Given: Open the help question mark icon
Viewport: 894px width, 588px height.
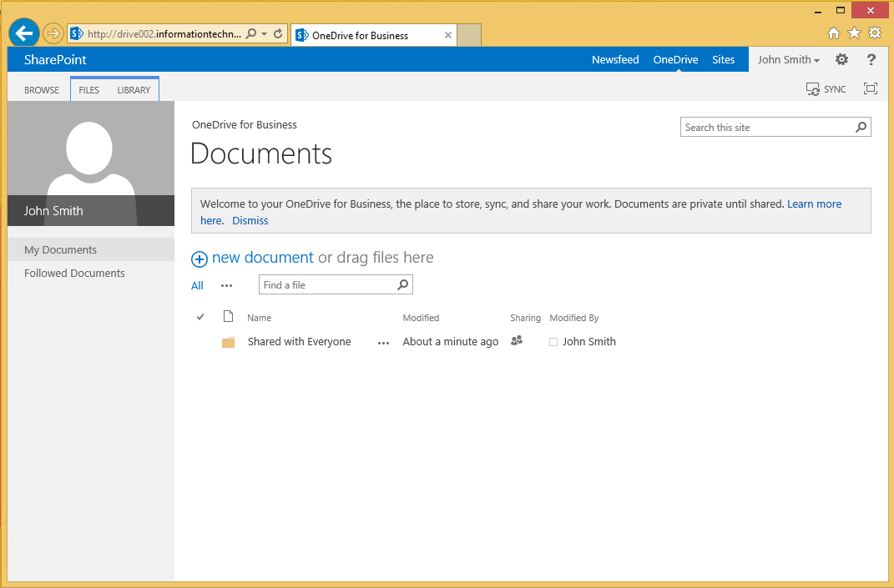Looking at the screenshot, I should 871,59.
